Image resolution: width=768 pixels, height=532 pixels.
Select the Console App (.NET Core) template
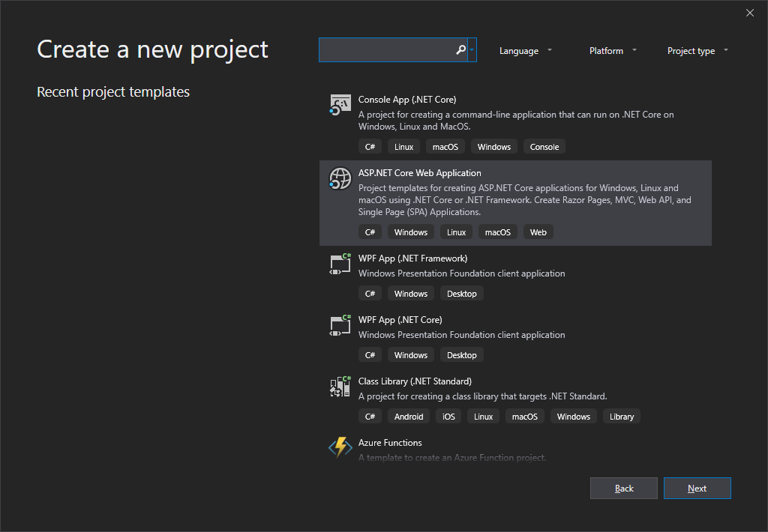click(x=515, y=124)
